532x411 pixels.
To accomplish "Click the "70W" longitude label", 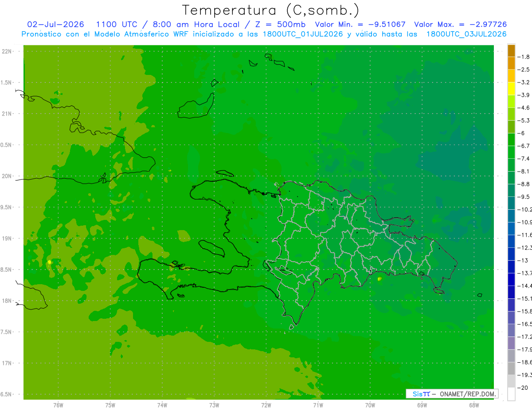I will point(370,405).
